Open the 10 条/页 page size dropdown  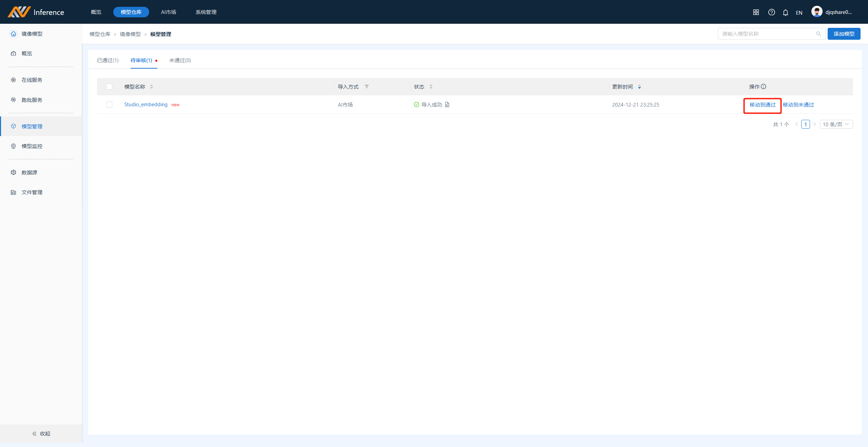[x=836, y=124]
